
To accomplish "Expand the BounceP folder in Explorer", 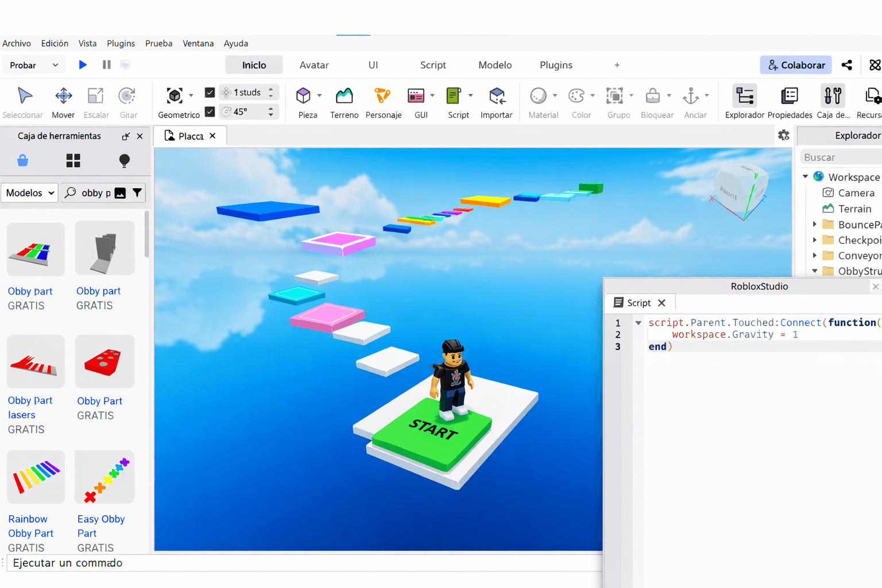I will [814, 225].
